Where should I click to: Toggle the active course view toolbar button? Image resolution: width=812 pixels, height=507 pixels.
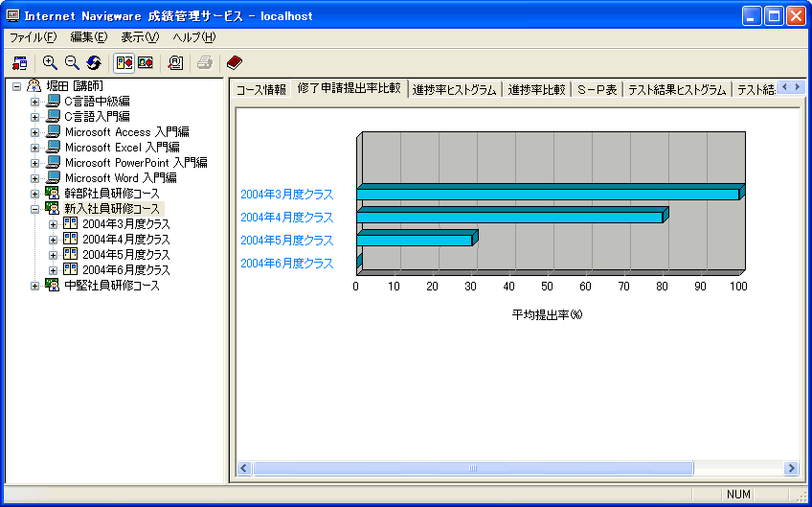[x=124, y=63]
